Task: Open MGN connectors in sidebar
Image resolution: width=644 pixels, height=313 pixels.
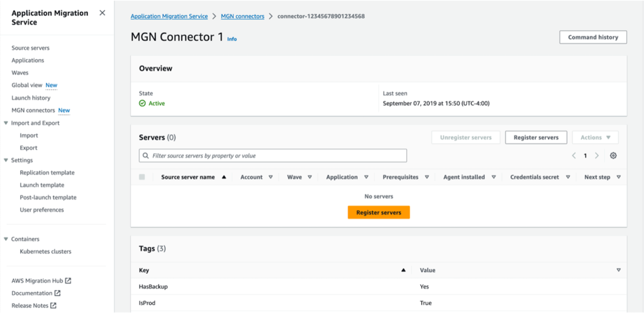Action: coord(33,110)
